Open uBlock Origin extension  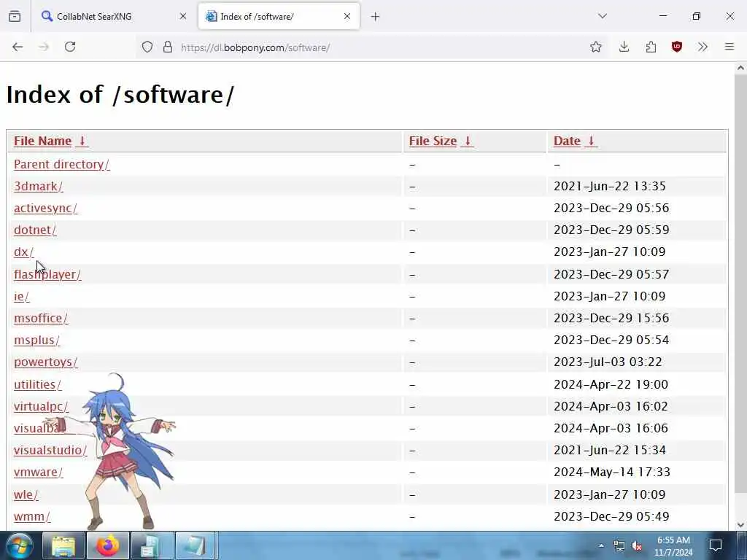pos(676,47)
